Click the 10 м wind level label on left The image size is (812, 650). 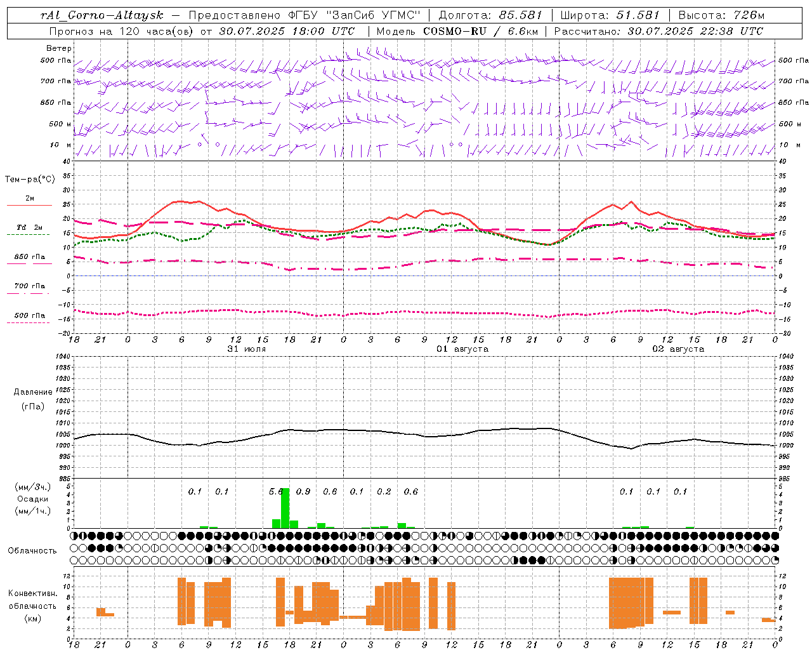pyautogui.click(x=60, y=145)
